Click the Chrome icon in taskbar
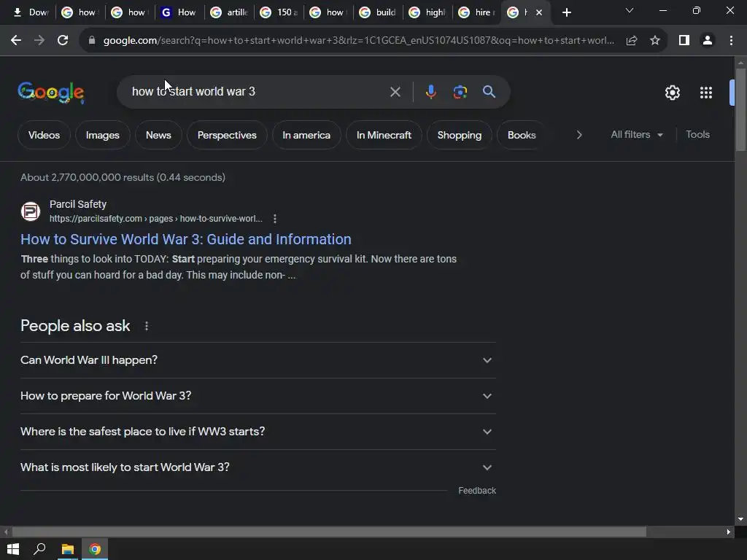 (95, 549)
